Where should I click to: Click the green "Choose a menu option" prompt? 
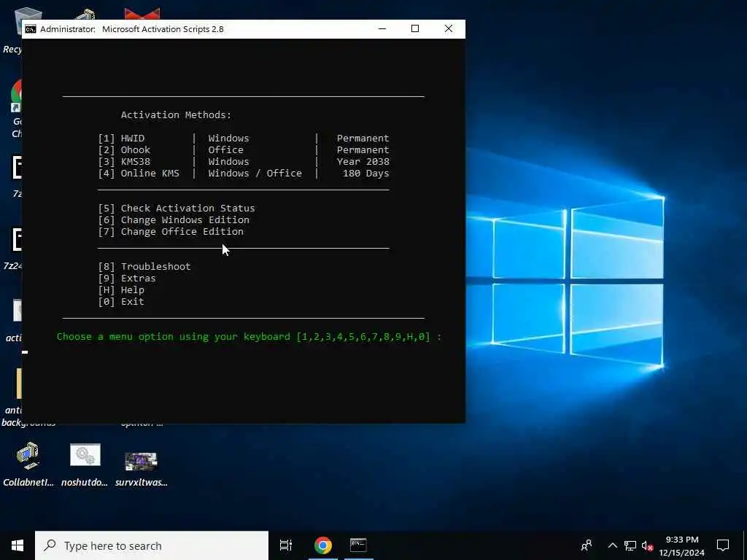coord(249,337)
